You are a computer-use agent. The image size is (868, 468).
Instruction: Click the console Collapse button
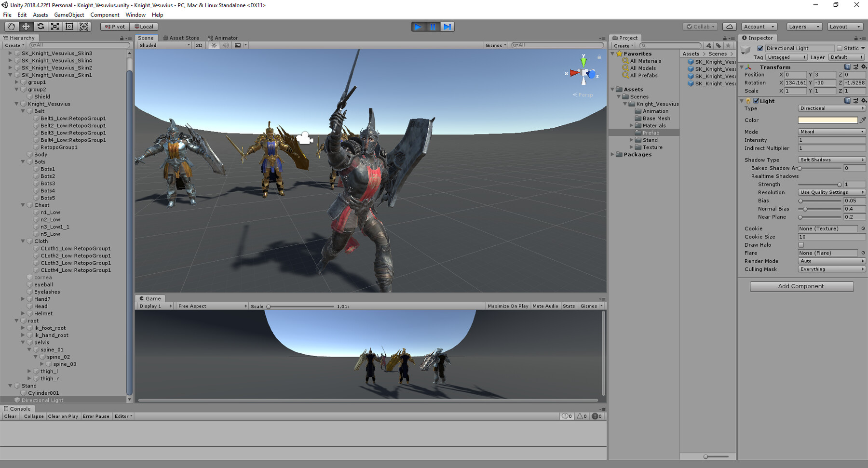tap(34, 416)
